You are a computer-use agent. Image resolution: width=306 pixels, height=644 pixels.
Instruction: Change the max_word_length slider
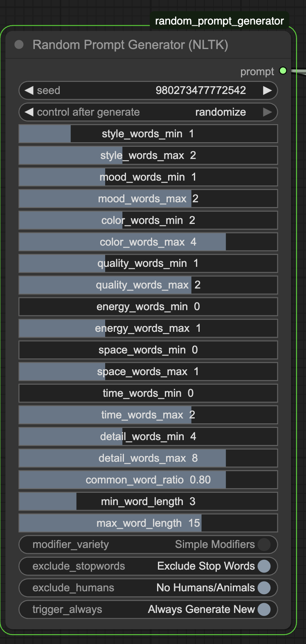pyautogui.click(x=148, y=523)
